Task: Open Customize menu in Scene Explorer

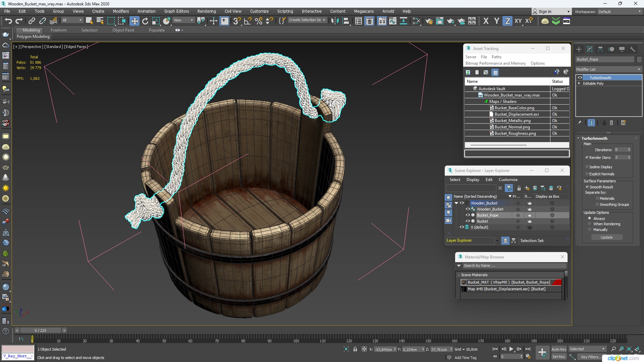Action: (508, 180)
